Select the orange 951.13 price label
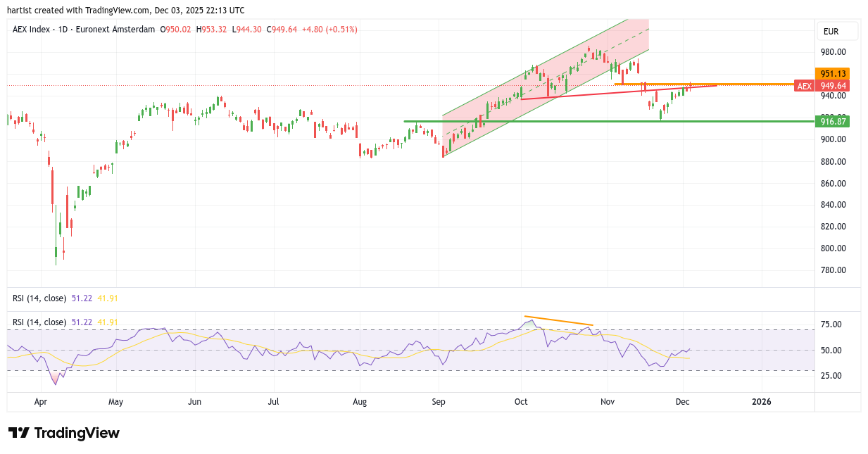868x454 pixels. [x=832, y=74]
